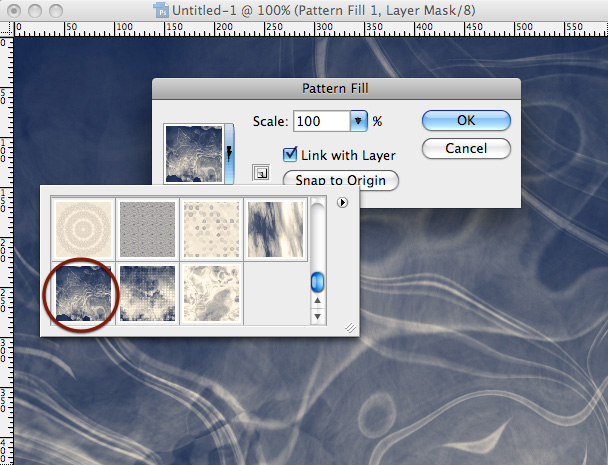Select the blue halftone grid pattern
The height and width of the screenshot is (465, 608).
[147, 293]
